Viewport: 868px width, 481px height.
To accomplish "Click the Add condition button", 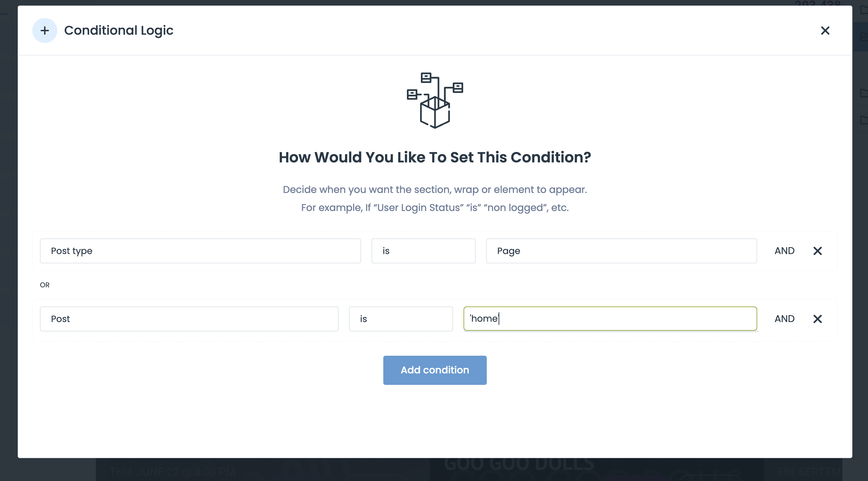I will [434, 370].
